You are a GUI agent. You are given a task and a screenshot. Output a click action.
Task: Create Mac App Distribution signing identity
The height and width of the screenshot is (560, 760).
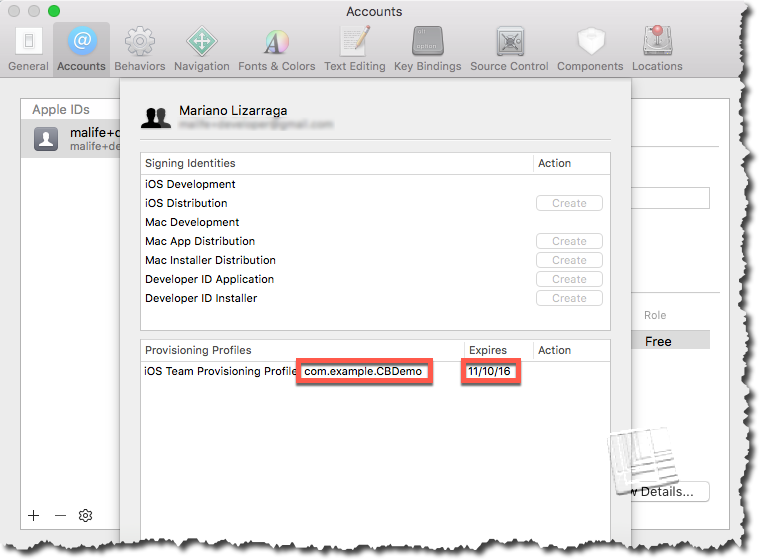[x=569, y=241]
